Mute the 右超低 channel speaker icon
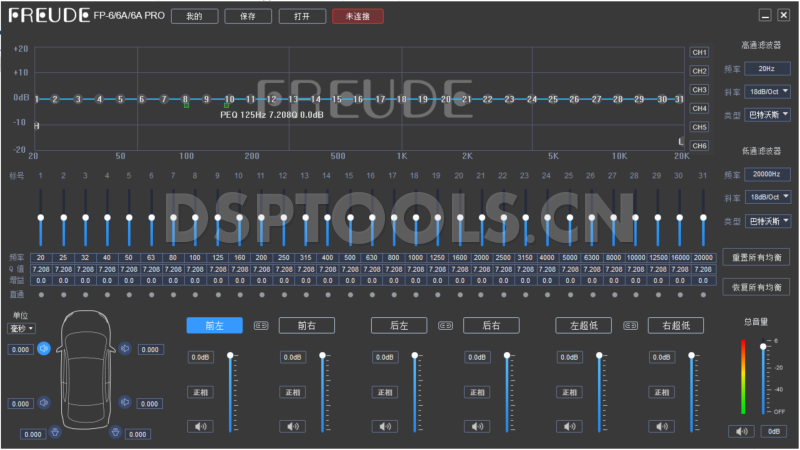Viewport: 800px width, 450px height. 661,426
